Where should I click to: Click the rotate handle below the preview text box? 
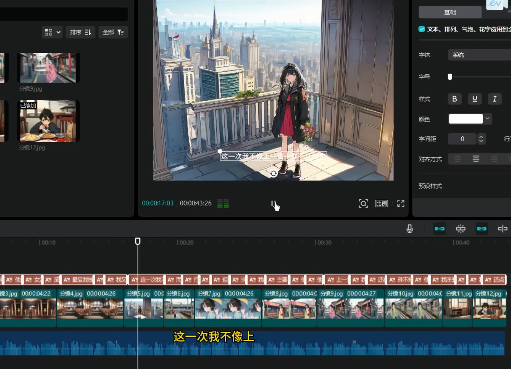click(x=273, y=173)
